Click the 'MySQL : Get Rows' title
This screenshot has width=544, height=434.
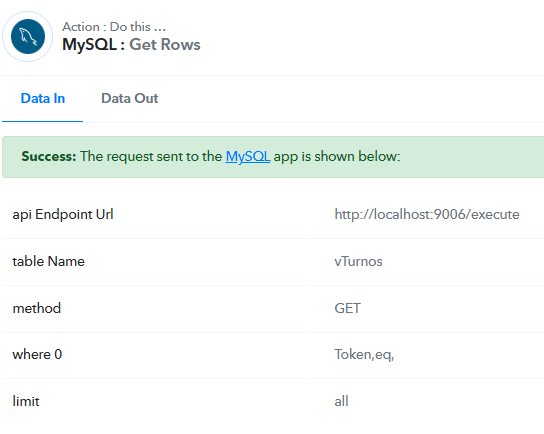click(x=131, y=45)
